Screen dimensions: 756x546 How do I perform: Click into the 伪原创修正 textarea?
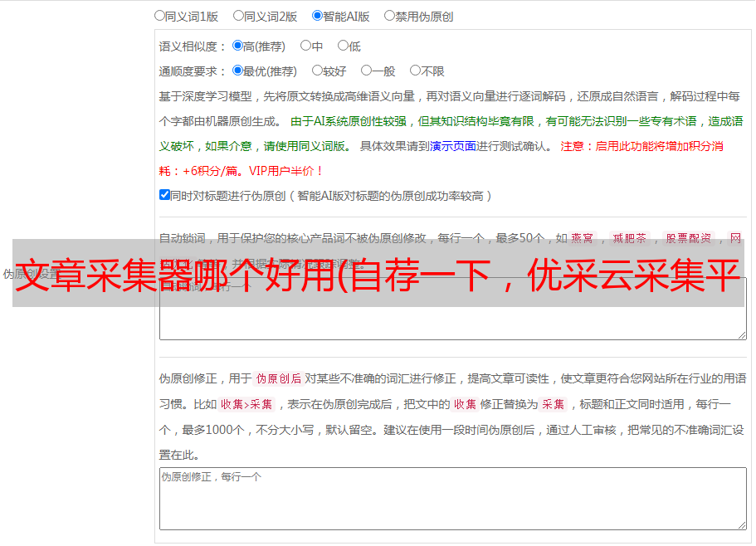453,499
